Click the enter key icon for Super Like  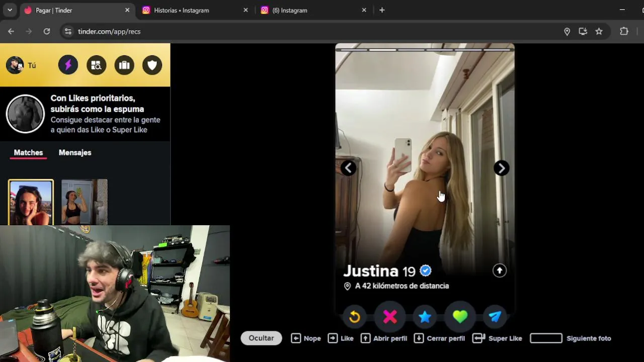pos(478,338)
